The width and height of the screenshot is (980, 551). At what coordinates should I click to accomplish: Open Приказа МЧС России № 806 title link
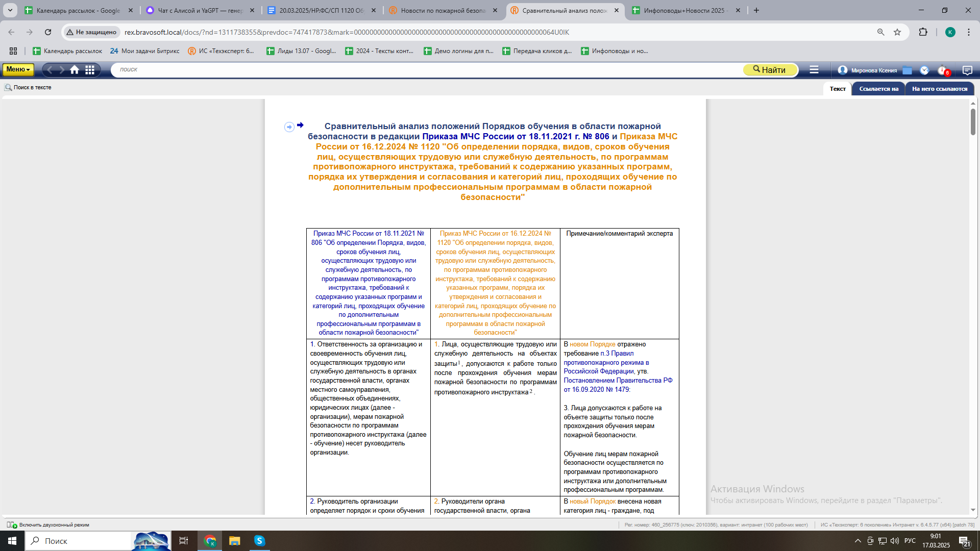[x=516, y=136]
